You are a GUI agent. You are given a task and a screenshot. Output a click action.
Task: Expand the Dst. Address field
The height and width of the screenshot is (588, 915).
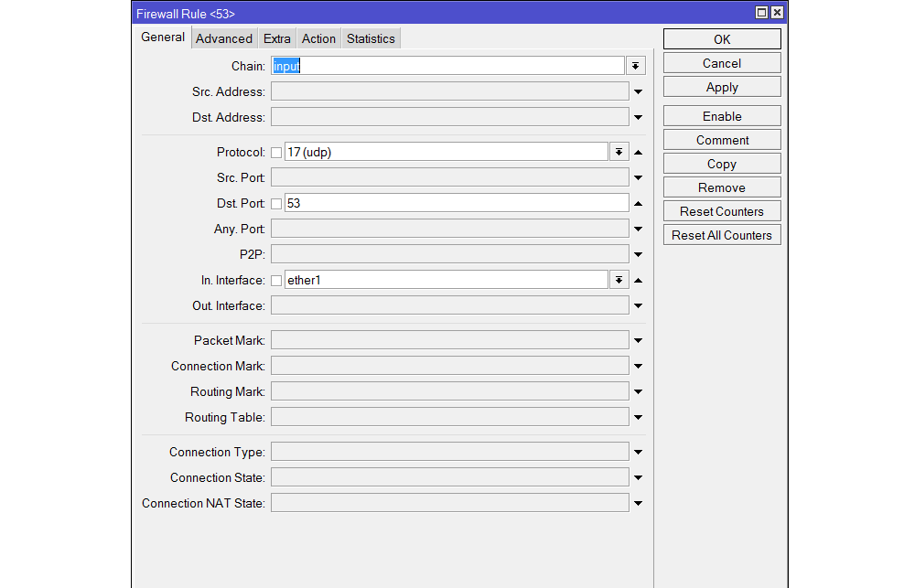(639, 117)
